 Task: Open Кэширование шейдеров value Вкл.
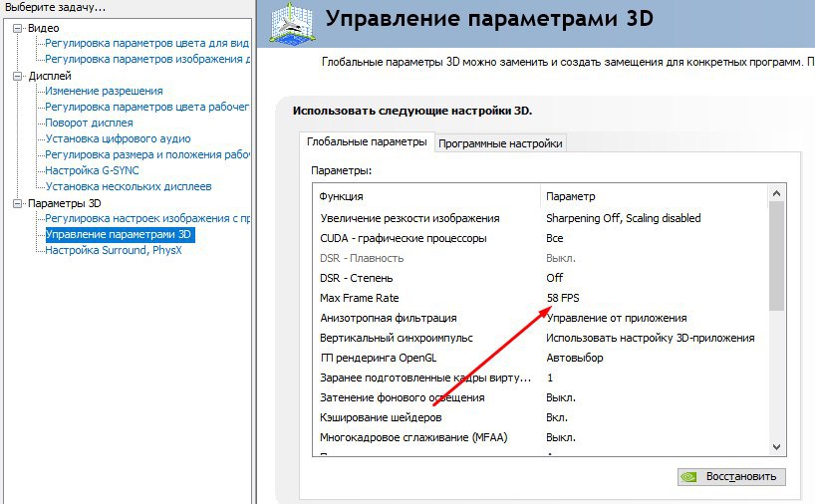point(557,417)
